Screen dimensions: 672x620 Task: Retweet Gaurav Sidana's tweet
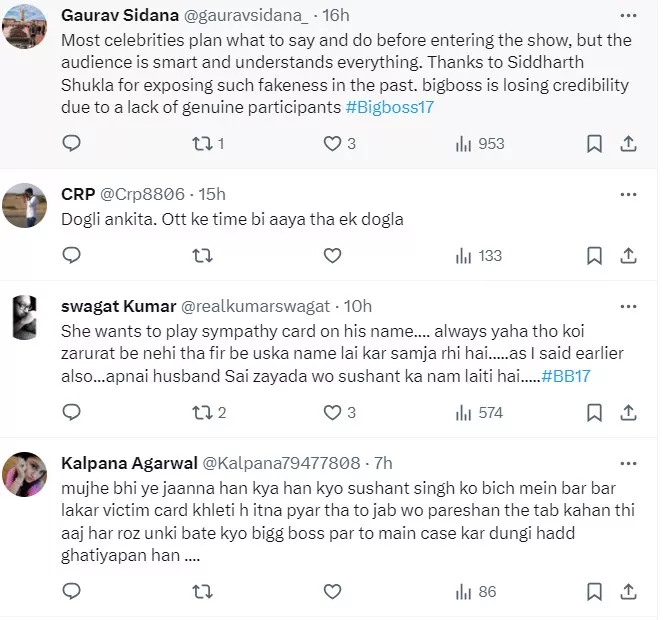tap(201, 144)
